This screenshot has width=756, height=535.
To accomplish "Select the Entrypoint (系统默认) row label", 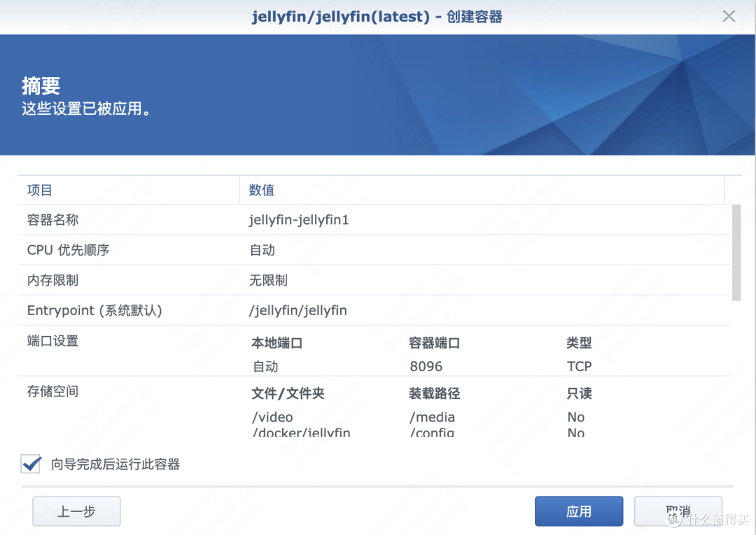I will click(94, 310).
